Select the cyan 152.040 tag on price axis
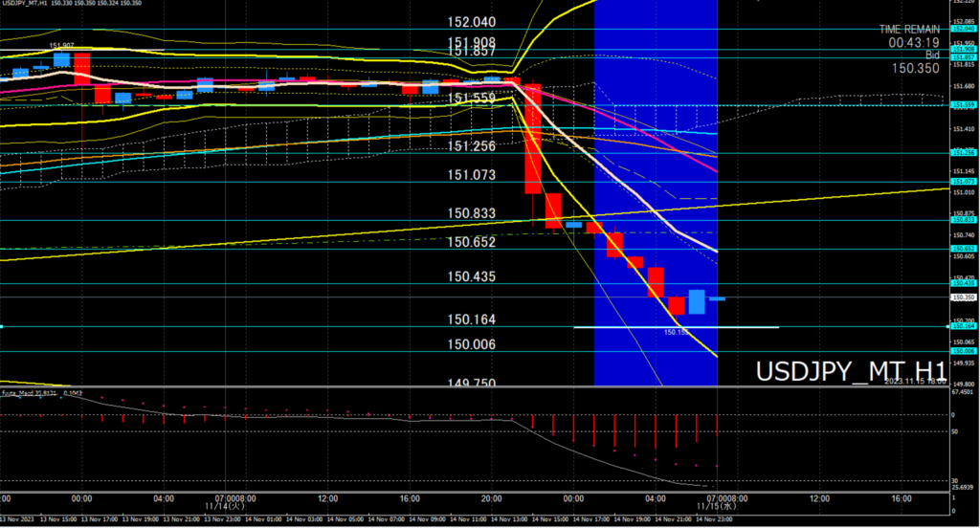980x528 pixels. coord(963,29)
